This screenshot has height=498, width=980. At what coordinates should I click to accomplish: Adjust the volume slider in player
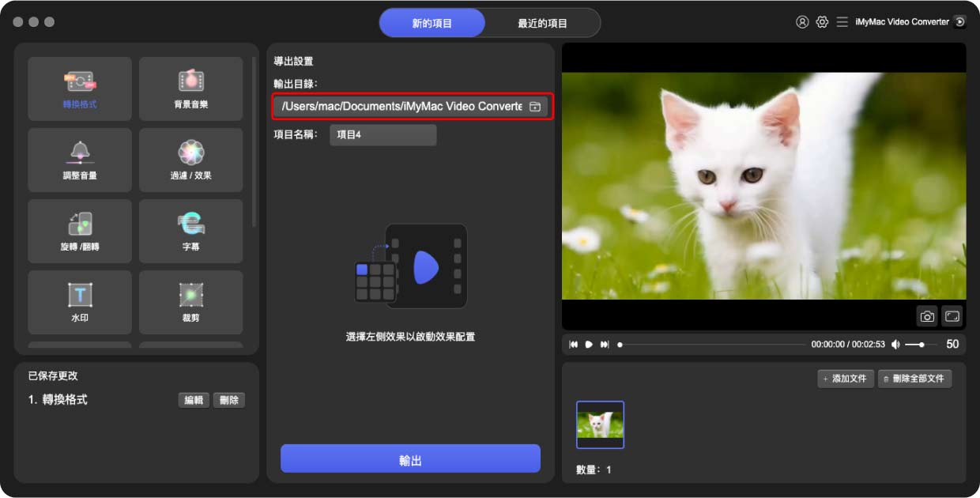(x=921, y=345)
